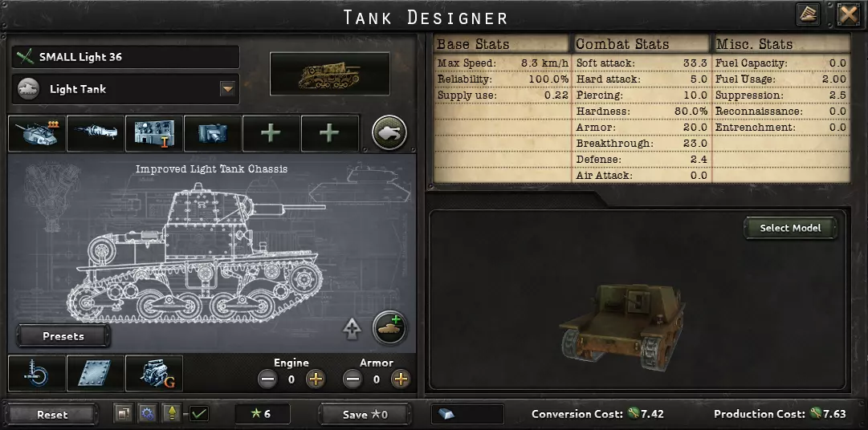This screenshot has width=868, height=430.
Task: Click the tank icon thumbnail preview
Action: (330, 74)
